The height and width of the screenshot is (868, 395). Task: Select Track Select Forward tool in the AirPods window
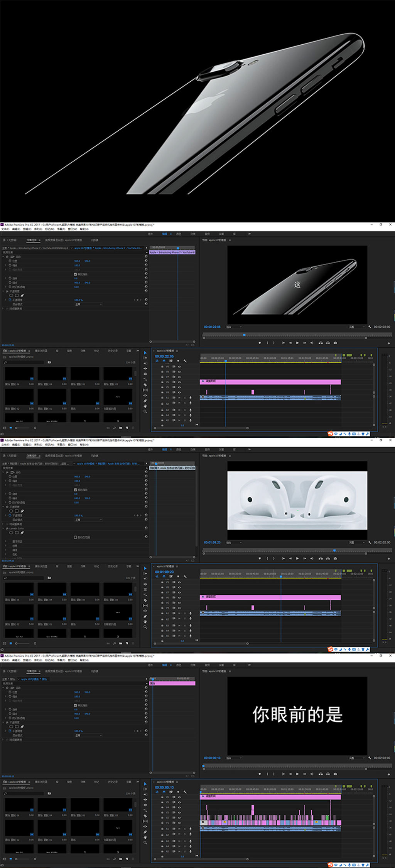[x=145, y=574]
